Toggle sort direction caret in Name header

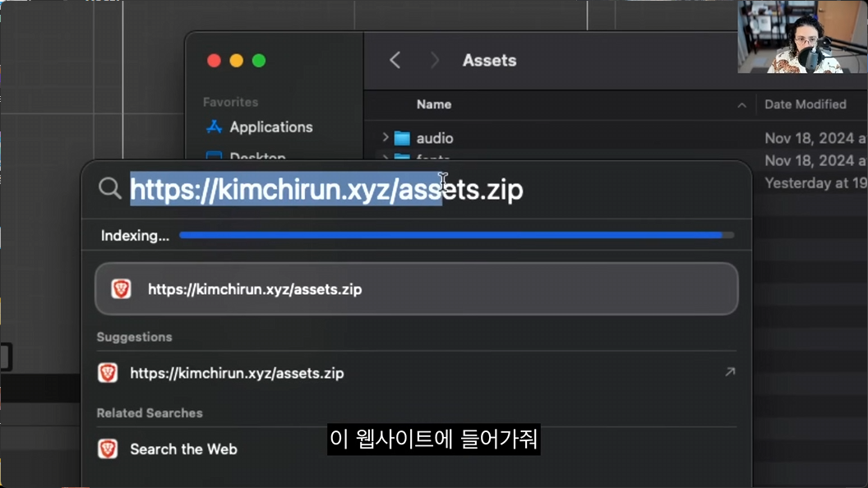coord(741,105)
